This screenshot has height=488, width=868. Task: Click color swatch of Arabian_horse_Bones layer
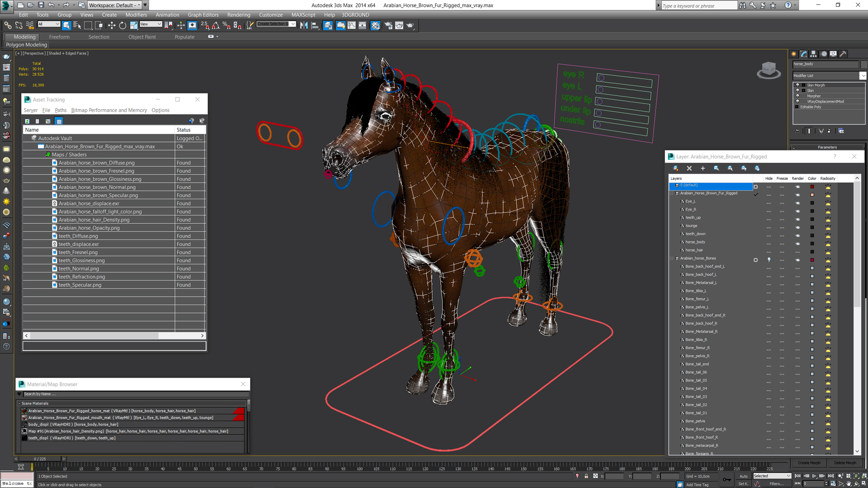(812, 260)
